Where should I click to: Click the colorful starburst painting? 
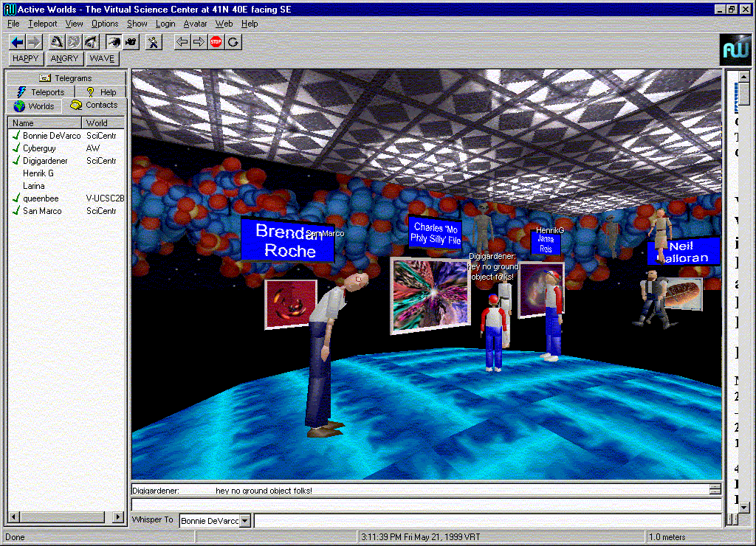(430, 295)
